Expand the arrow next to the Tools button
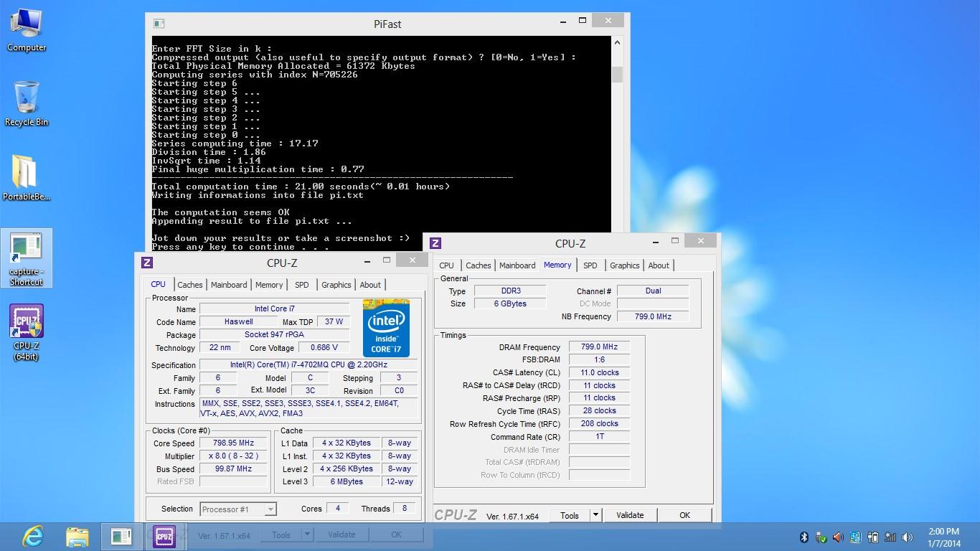 pos(595,515)
